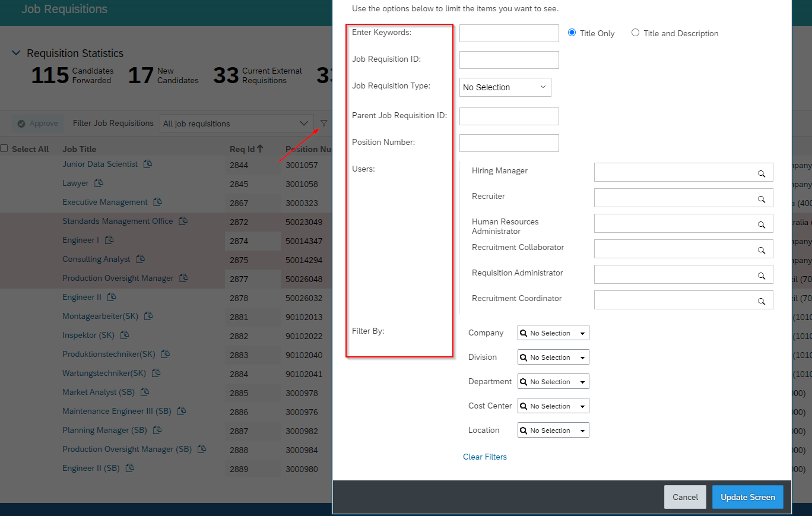Image resolution: width=812 pixels, height=516 pixels.
Task: Click the Recruiter search field
Action: point(684,198)
